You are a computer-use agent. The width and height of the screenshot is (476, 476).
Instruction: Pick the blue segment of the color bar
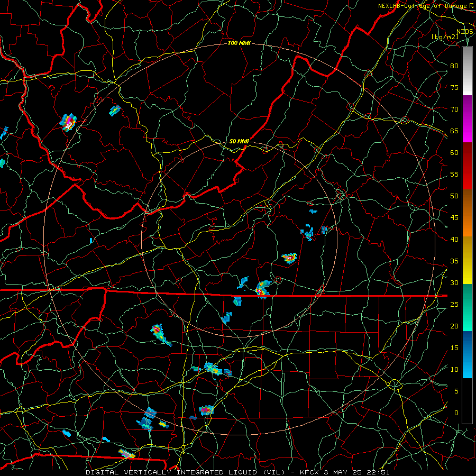click(467, 354)
